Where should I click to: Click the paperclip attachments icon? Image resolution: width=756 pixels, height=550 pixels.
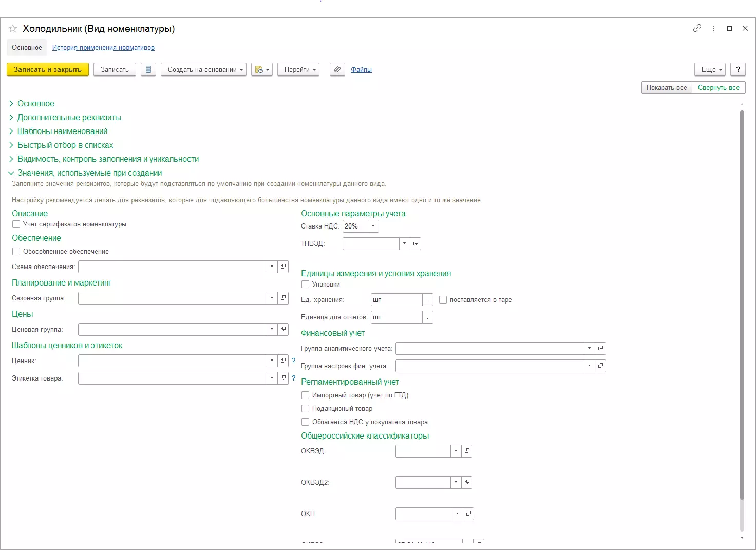(x=337, y=70)
